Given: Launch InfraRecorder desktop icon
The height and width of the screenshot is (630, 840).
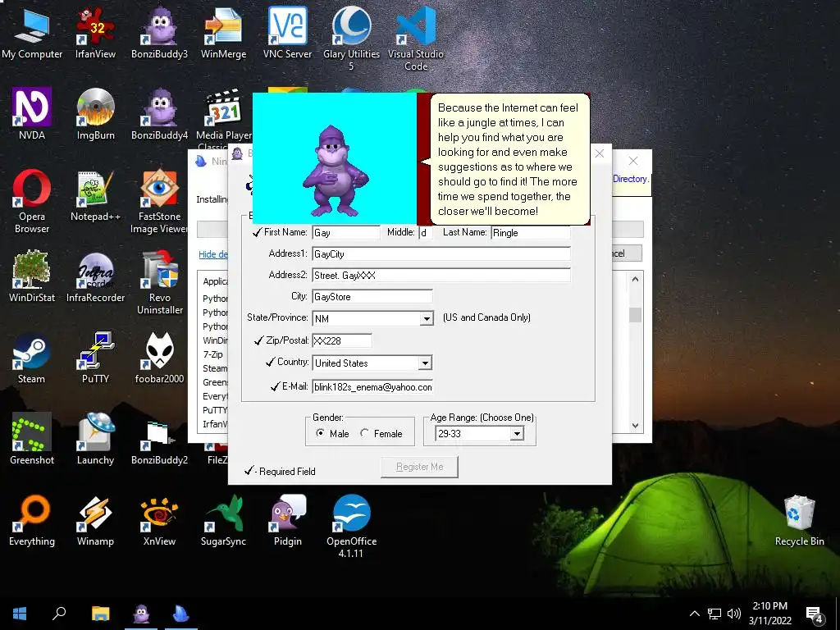Looking at the screenshot, I should click(x=95, y=276).
